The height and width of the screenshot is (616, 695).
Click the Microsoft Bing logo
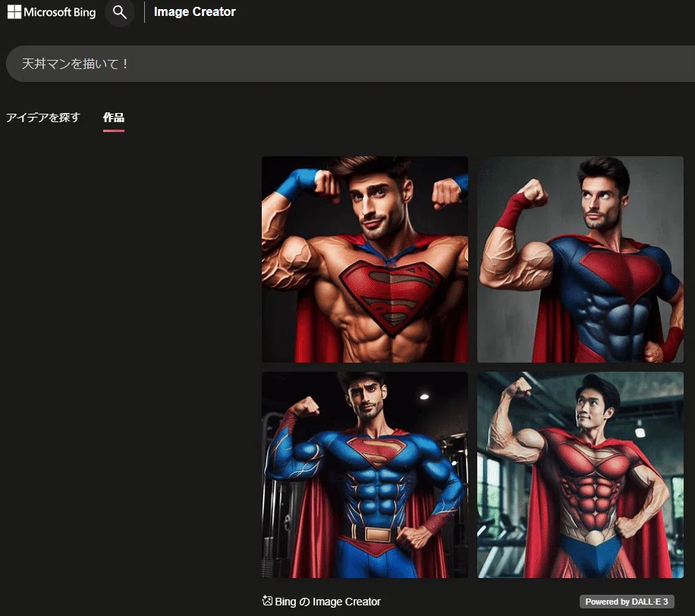point(52,12)
